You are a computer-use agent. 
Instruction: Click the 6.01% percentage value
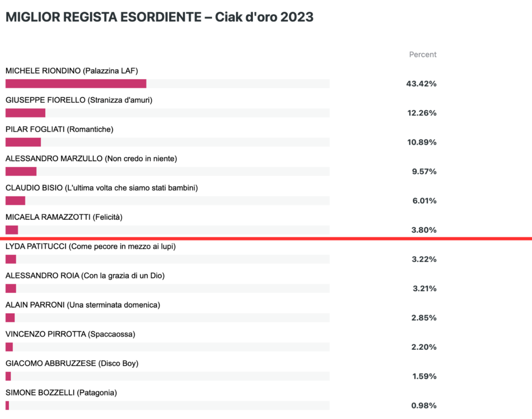coord(424,201)
